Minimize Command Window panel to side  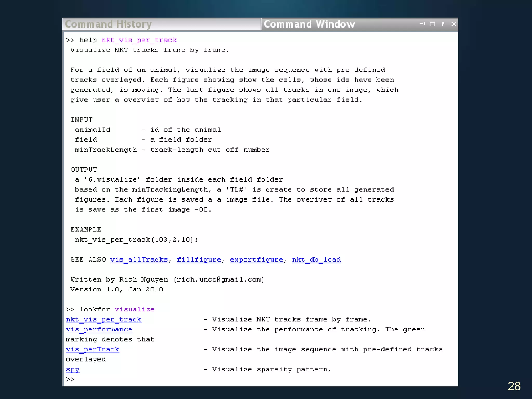422,24
